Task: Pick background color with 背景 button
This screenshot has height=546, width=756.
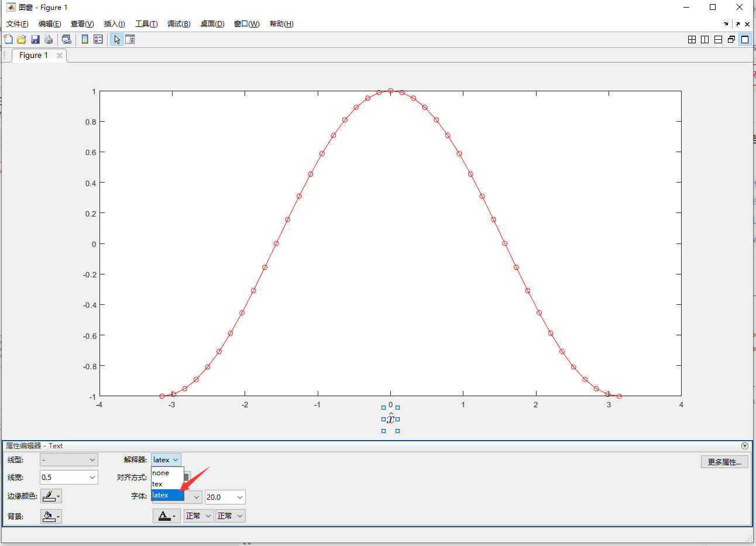Action: [51, 516]
